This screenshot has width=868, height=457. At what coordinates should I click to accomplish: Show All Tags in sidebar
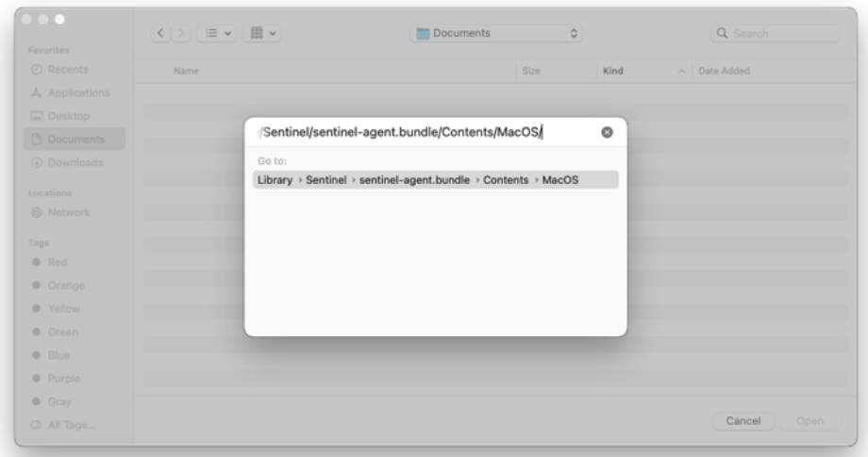tap(75, 425)
